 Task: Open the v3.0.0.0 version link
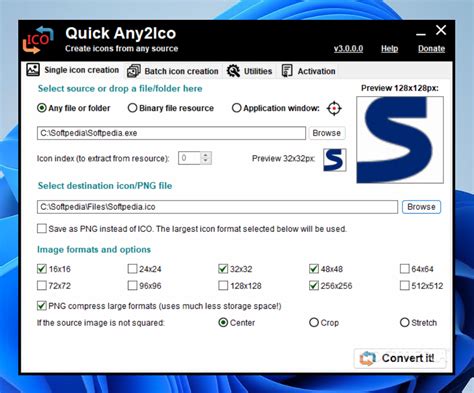click(x=348, y=49)
